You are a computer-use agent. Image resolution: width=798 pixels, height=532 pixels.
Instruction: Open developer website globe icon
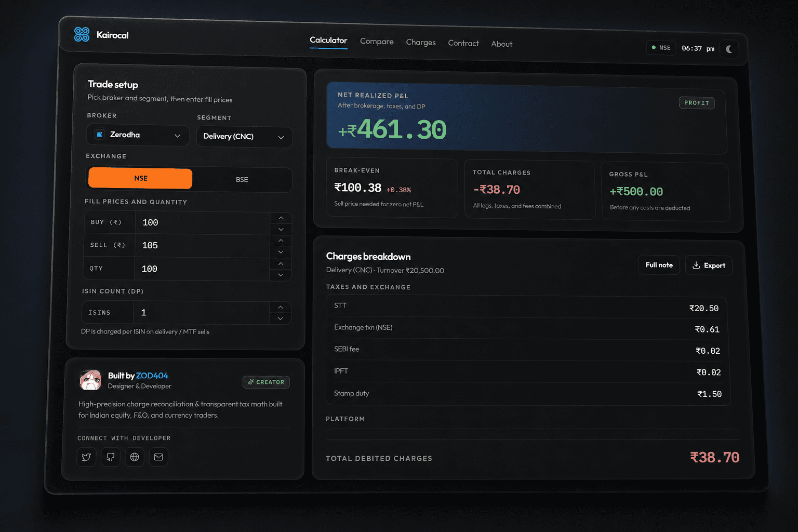pos(135,457)
